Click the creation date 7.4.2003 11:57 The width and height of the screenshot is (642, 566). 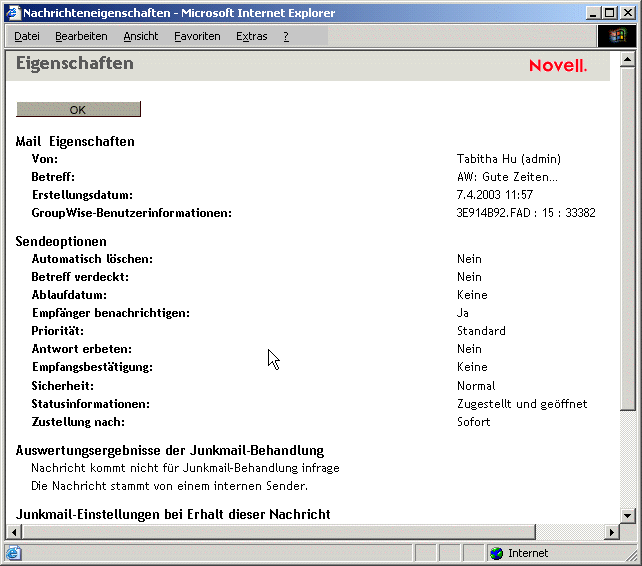(x=495, y=195)
